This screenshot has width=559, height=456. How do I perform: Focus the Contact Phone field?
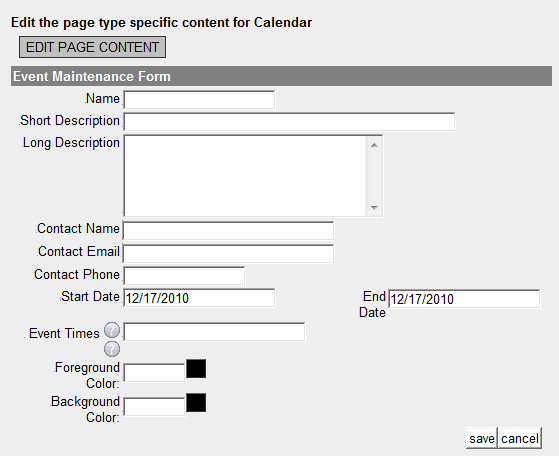pyautogui.click(x=184, y=276)
